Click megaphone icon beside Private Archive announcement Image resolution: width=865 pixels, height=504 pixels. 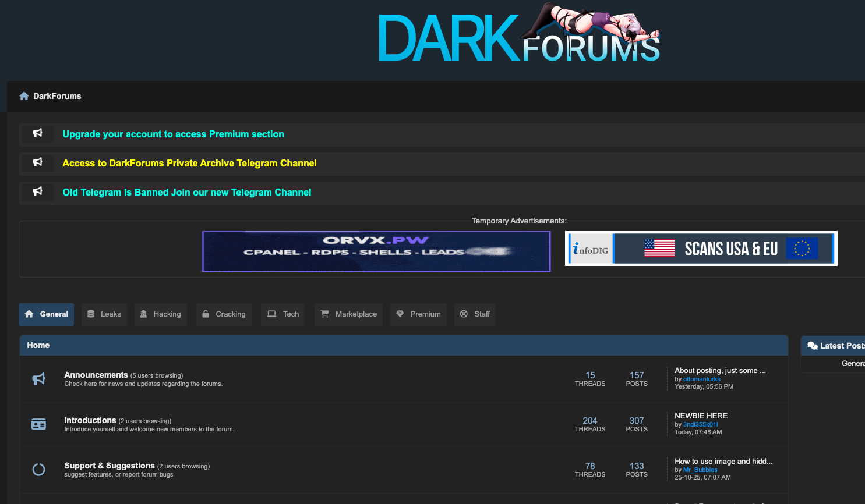[x=38, y=162]
